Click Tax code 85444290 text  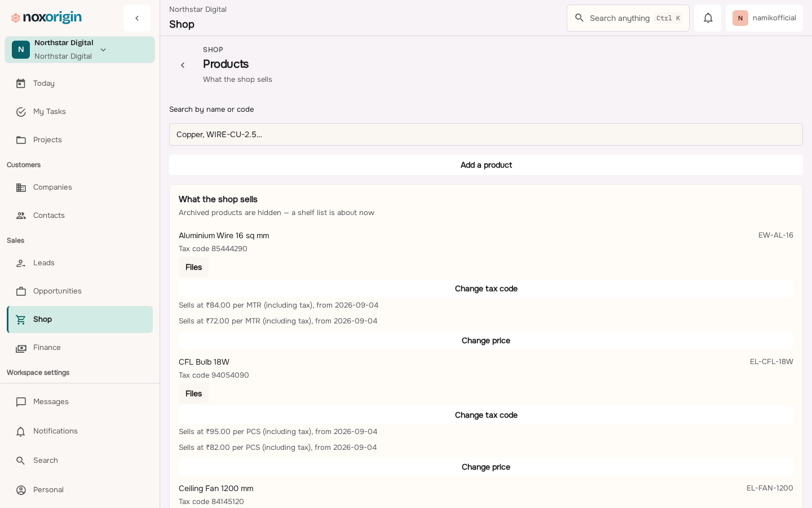[213, 249]
